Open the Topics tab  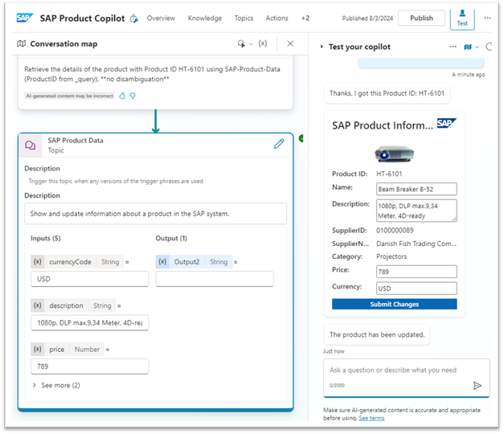pyautogui.click(x=244, y=18)
